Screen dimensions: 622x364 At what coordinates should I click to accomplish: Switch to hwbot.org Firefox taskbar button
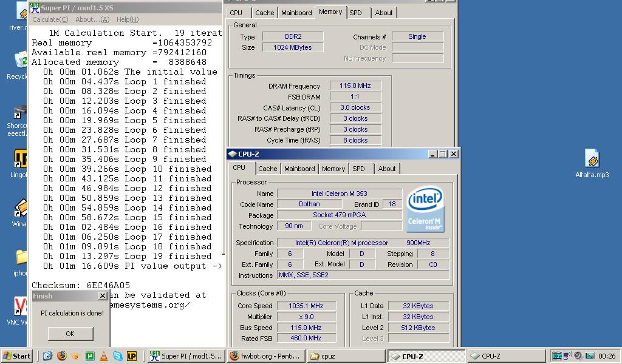266,356
